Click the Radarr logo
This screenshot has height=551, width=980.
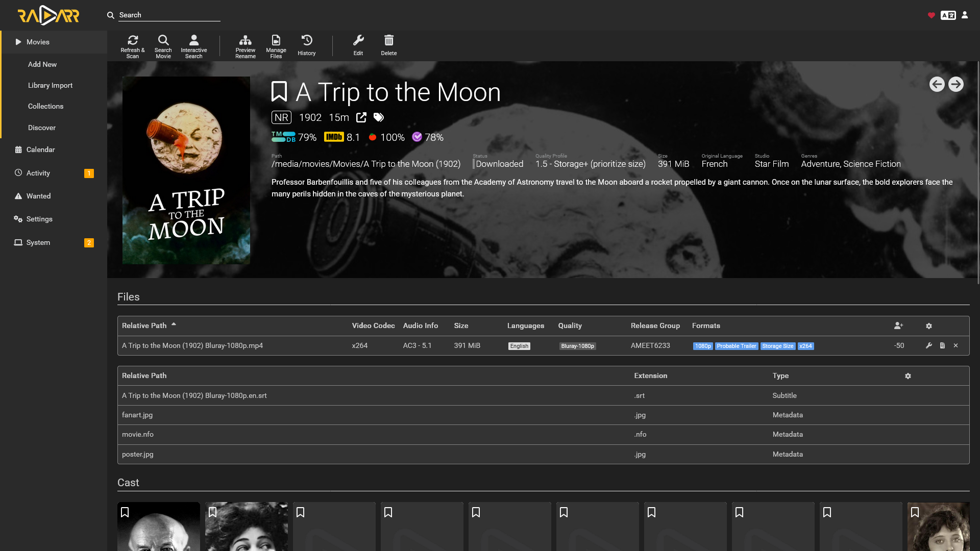pyautogui.click(x=48, y=15)
